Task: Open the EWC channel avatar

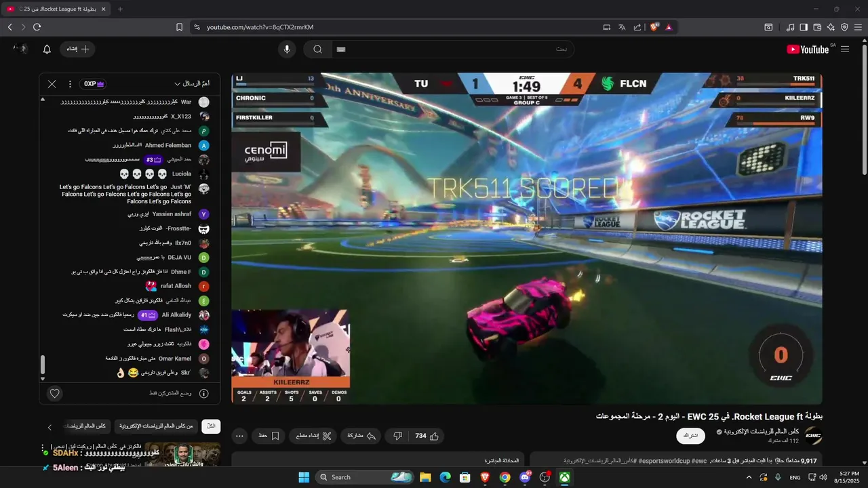Action: tap(813, 436)
